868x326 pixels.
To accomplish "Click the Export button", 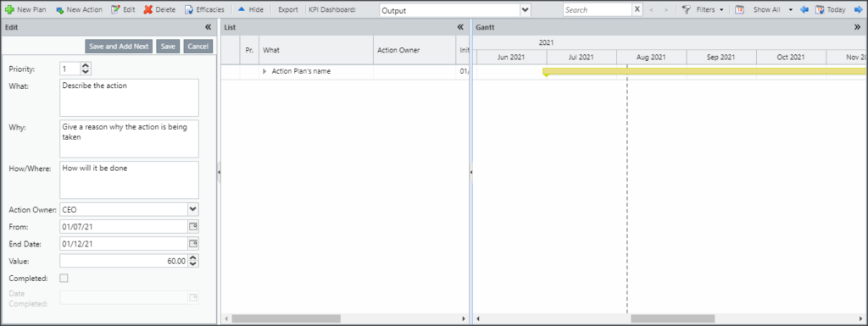I will (x=288, y=9).
